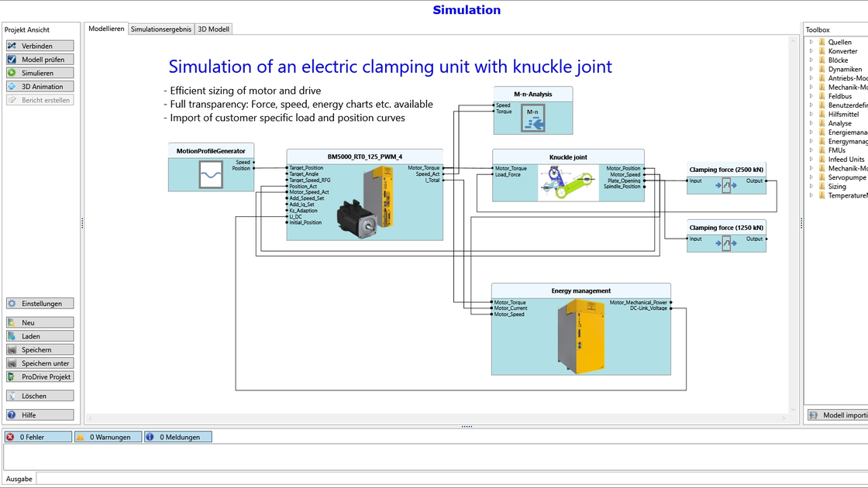Expand the Dynamiken toolbox folder
868x488 pixels.
[811, 69]
